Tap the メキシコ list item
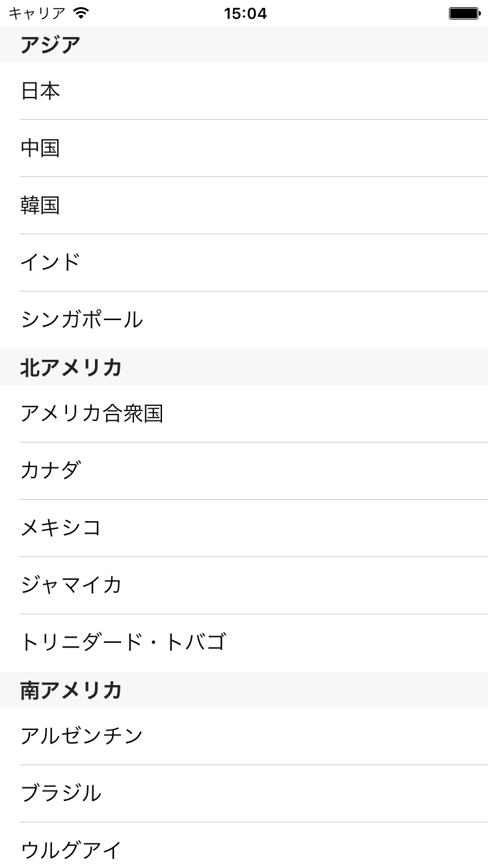Image resolution: width=488 pixels, height=868 pixels. point(61,528)
